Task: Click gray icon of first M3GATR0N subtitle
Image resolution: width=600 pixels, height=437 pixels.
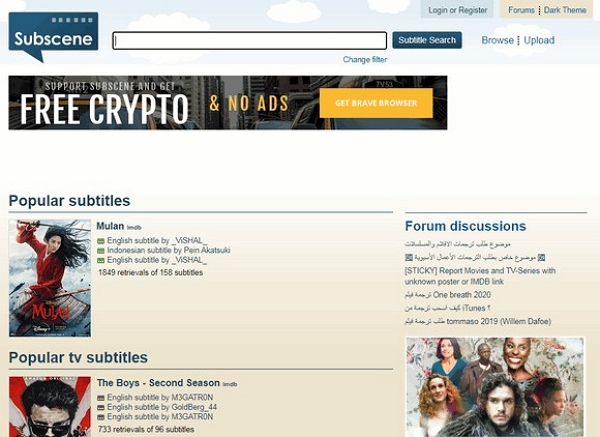Action: click(101, 398)
